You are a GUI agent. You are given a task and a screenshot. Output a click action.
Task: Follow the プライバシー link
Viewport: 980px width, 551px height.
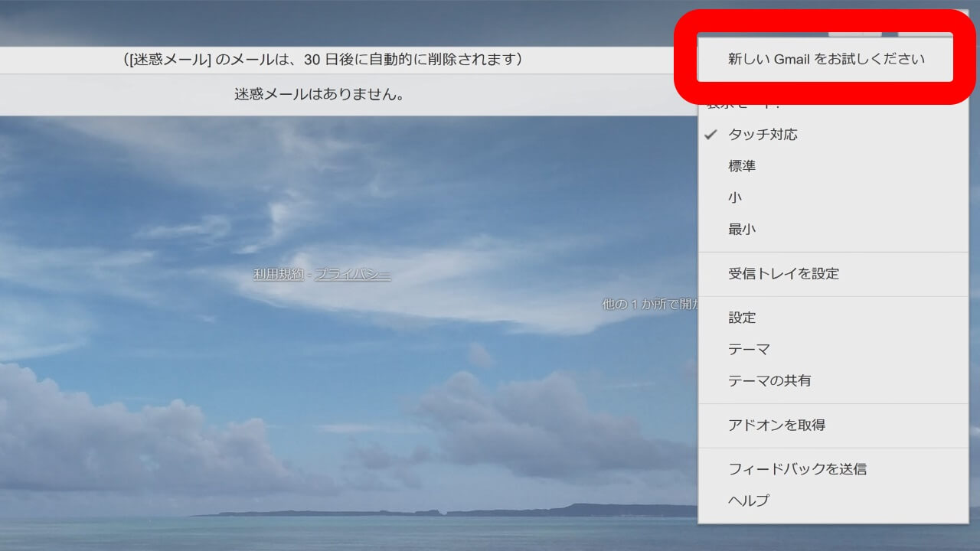[x=353, y=274]
